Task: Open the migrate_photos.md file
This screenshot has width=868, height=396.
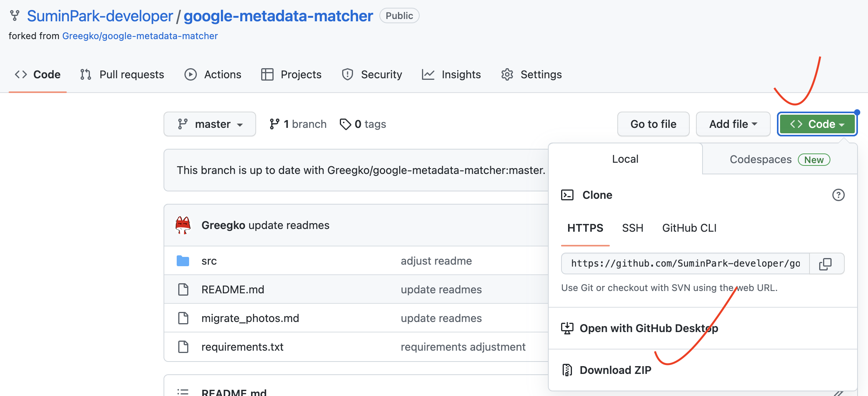Action: 250,318
